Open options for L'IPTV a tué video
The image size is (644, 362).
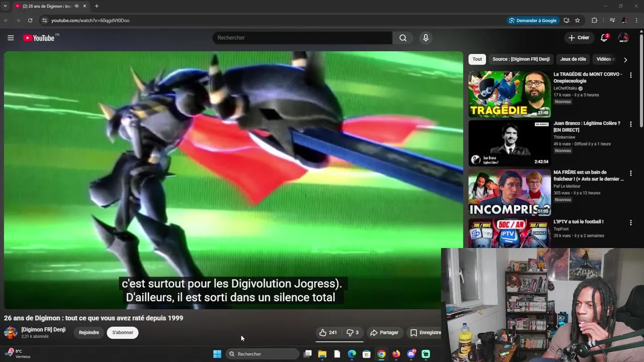630,222
